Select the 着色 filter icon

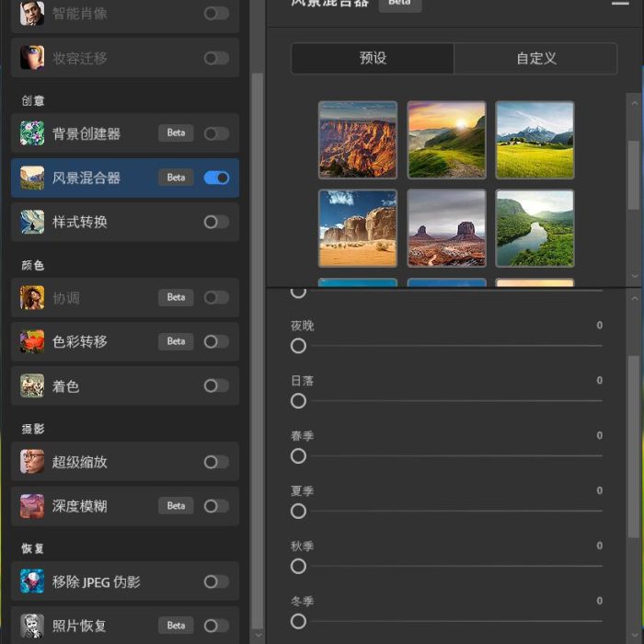click(32, 385)
